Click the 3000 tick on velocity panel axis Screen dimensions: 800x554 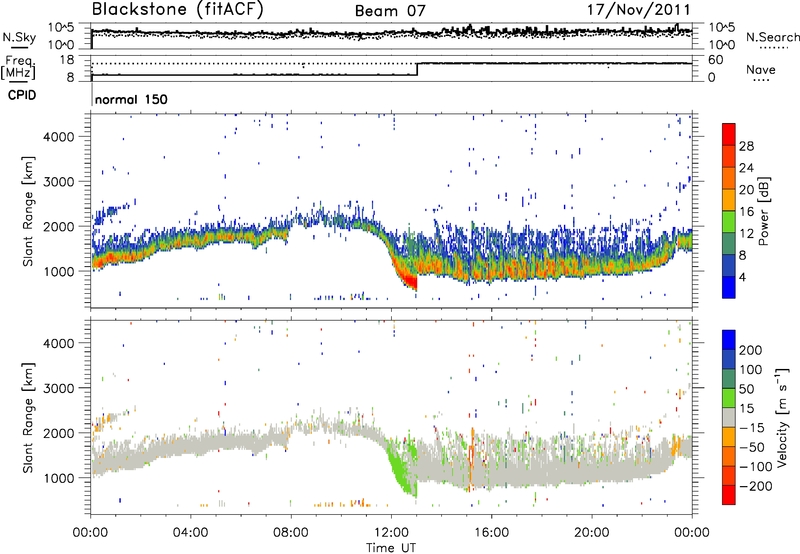pyautogui.click(x=58, y=388)
